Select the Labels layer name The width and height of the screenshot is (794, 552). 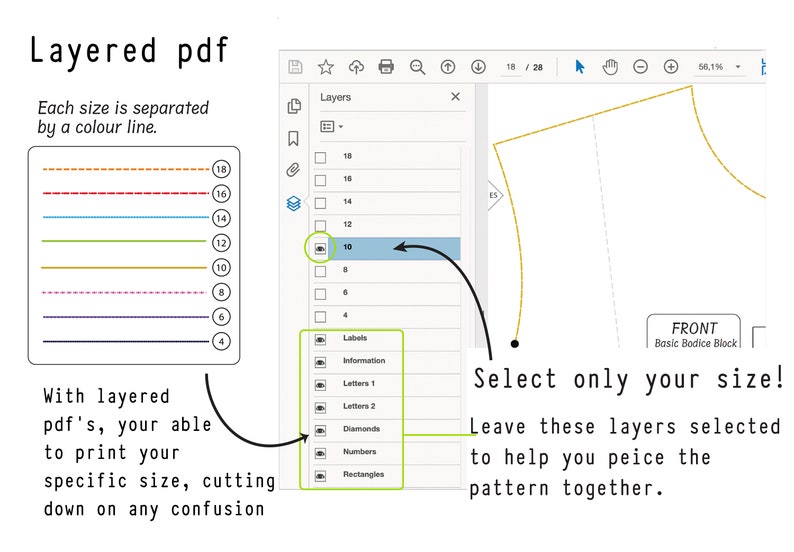tap(354, 338)
